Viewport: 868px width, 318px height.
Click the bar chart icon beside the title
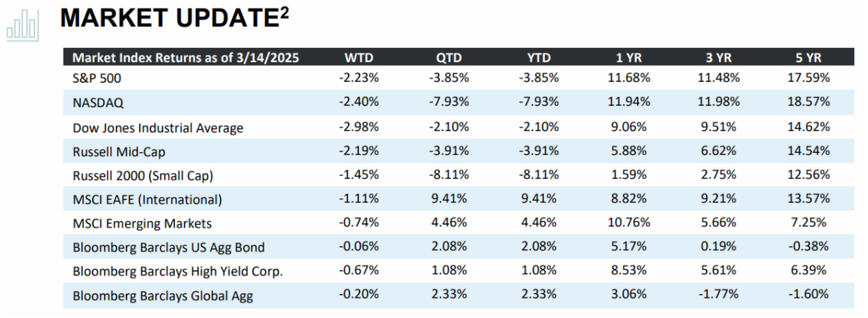click(x=22, y=24)
